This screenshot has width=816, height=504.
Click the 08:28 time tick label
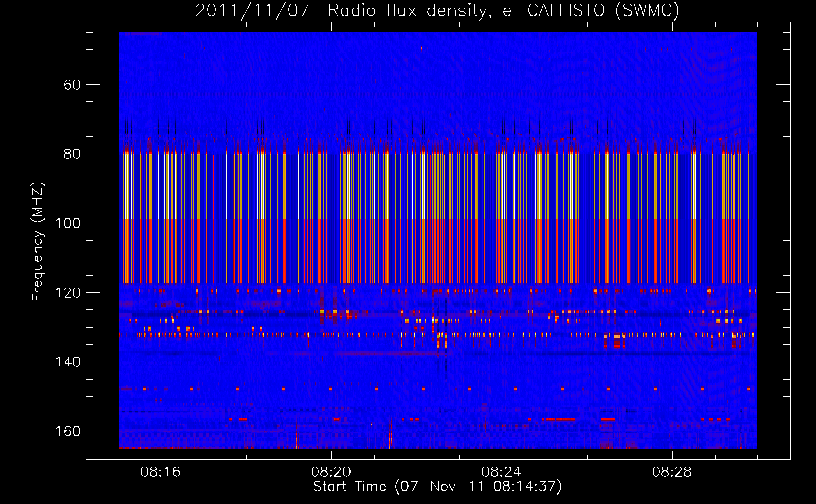click(x=672, y=472)
